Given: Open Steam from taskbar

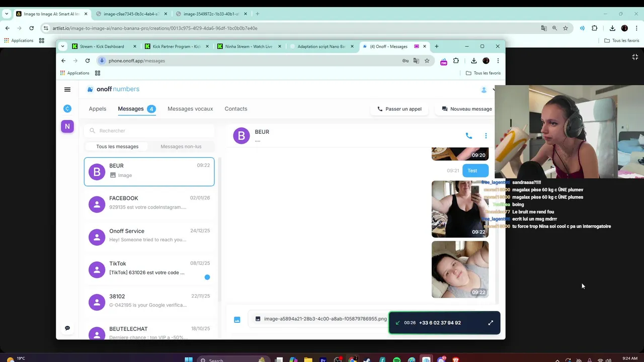Looking at the screenshot, I should [367, 359].
